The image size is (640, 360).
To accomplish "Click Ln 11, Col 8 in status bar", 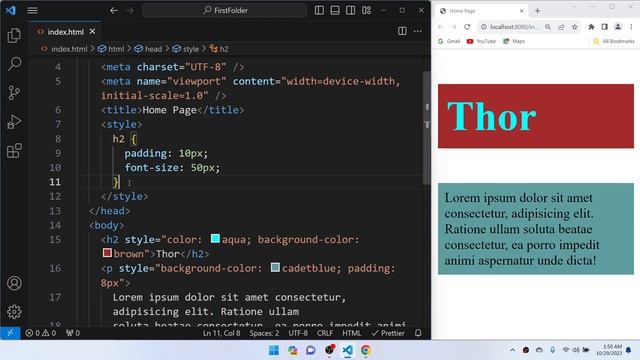I will point(222,333).
